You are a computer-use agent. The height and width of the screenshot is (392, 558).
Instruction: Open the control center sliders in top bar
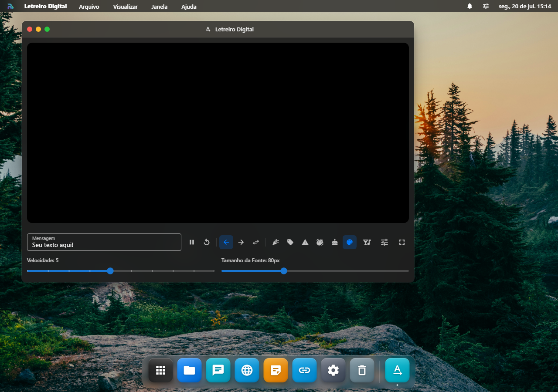[x=486, y=7]
